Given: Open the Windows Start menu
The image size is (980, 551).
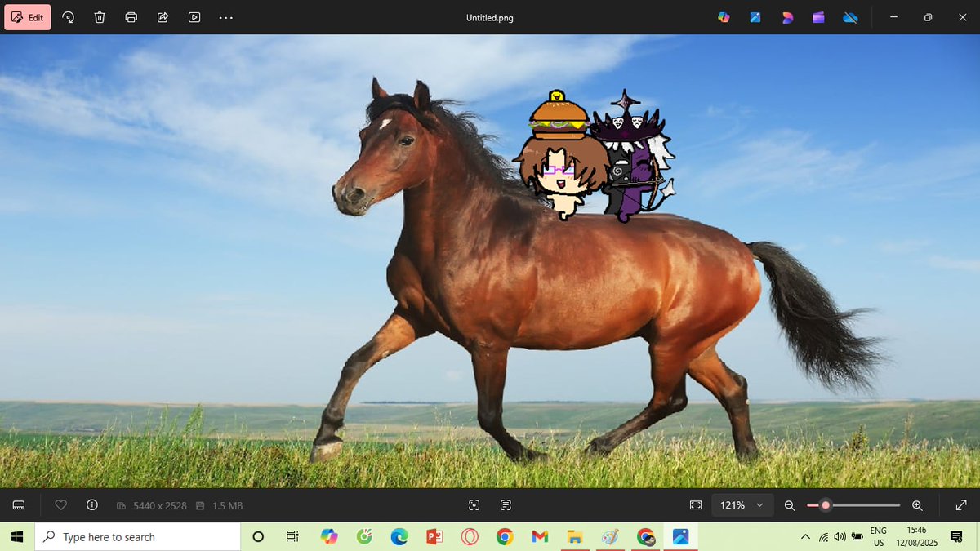Looking at the screenshot, I should point(17,537).
